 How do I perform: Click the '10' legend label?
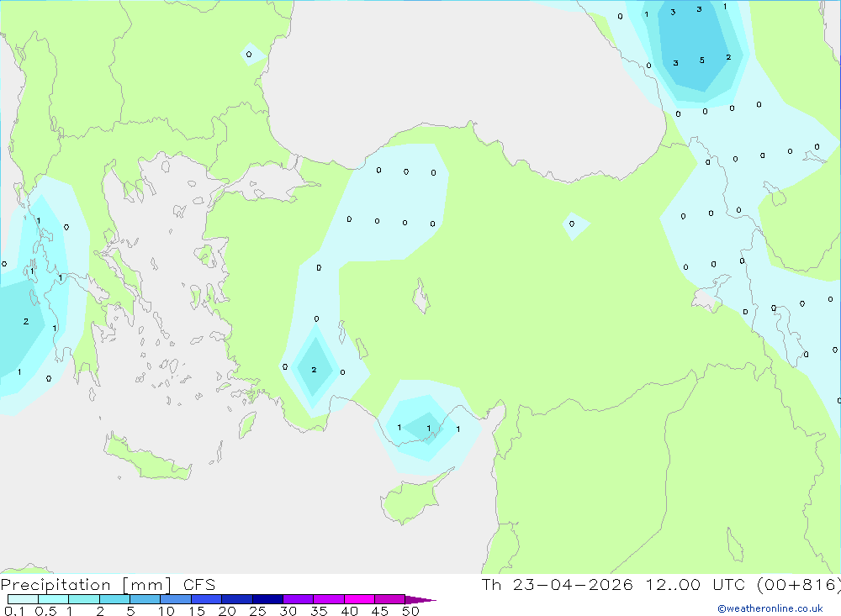coord(166,611)
